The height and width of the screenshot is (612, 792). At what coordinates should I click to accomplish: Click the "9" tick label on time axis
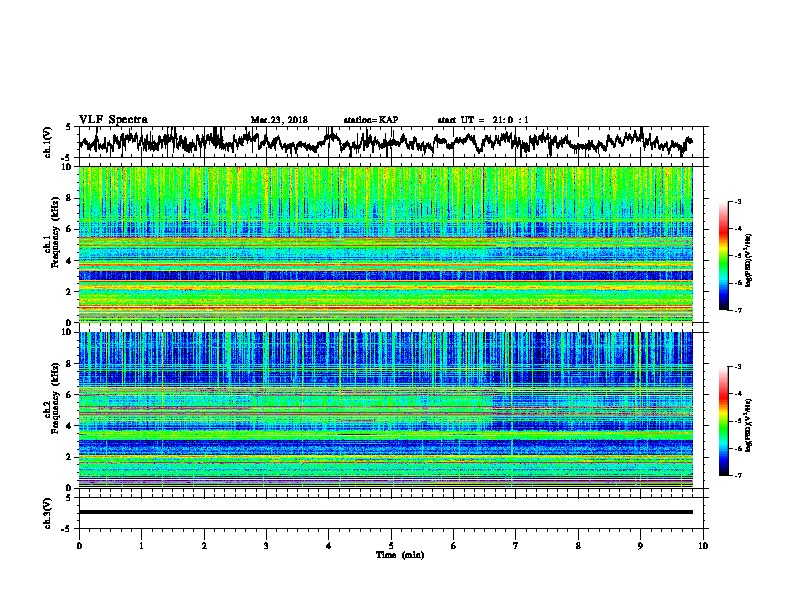(x=640, y=546)
